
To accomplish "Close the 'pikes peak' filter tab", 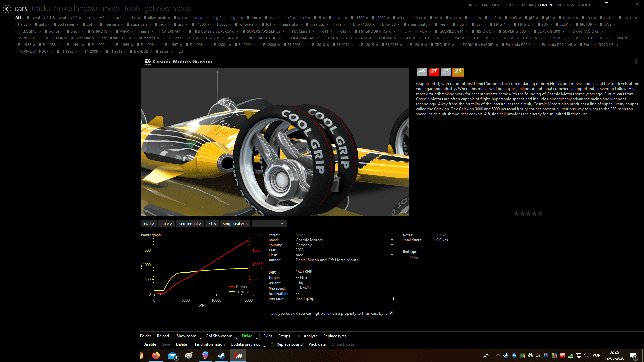I will [169, 18].
